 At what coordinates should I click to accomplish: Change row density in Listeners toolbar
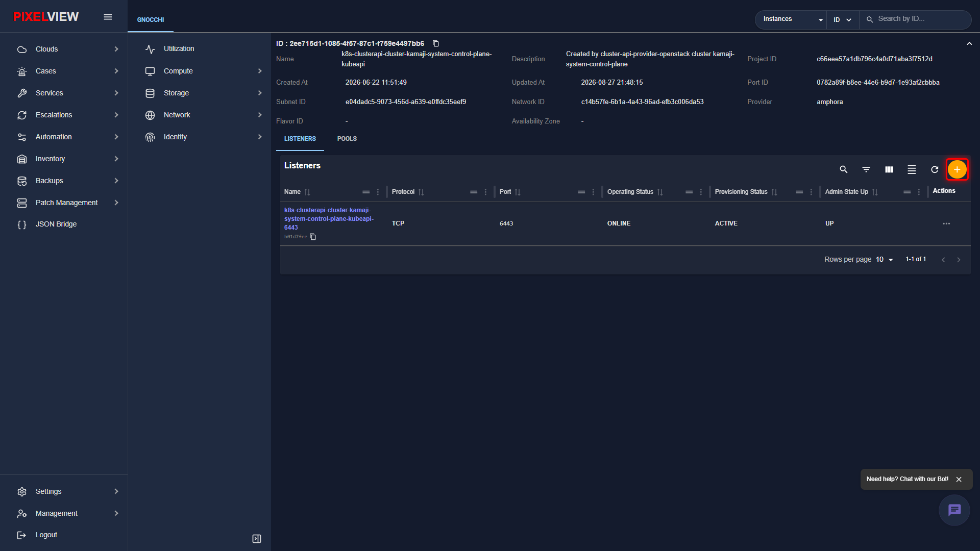coord(912,169)
